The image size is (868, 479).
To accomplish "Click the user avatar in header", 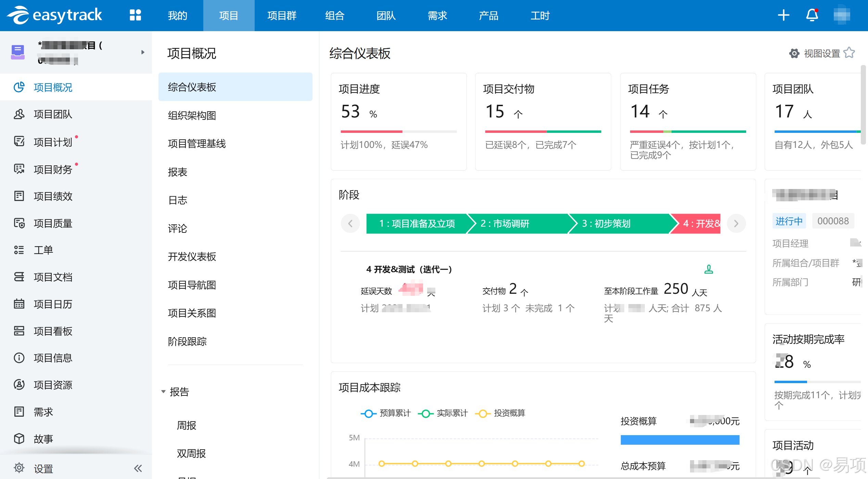I will (842, 15).
